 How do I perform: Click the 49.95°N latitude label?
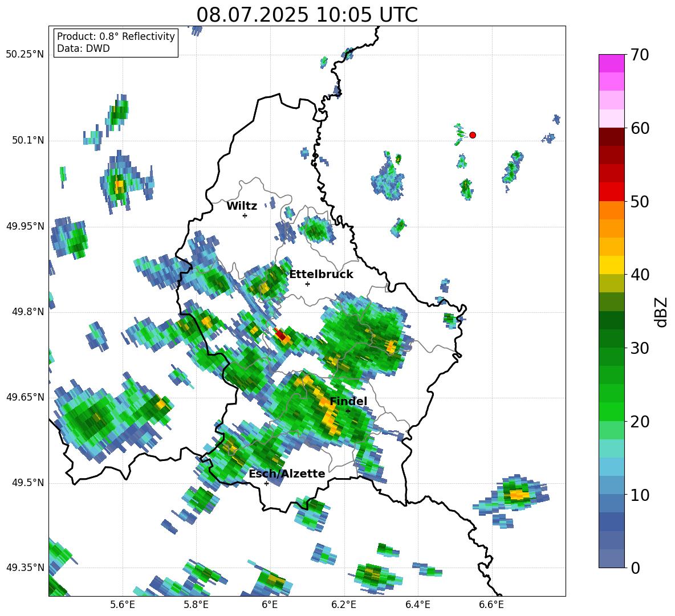(25, 226)
